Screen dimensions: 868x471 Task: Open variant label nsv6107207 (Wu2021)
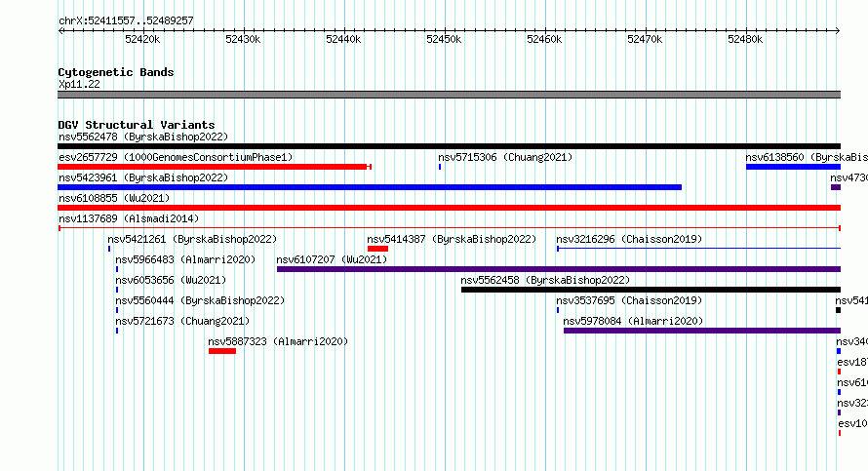[332, 259]
